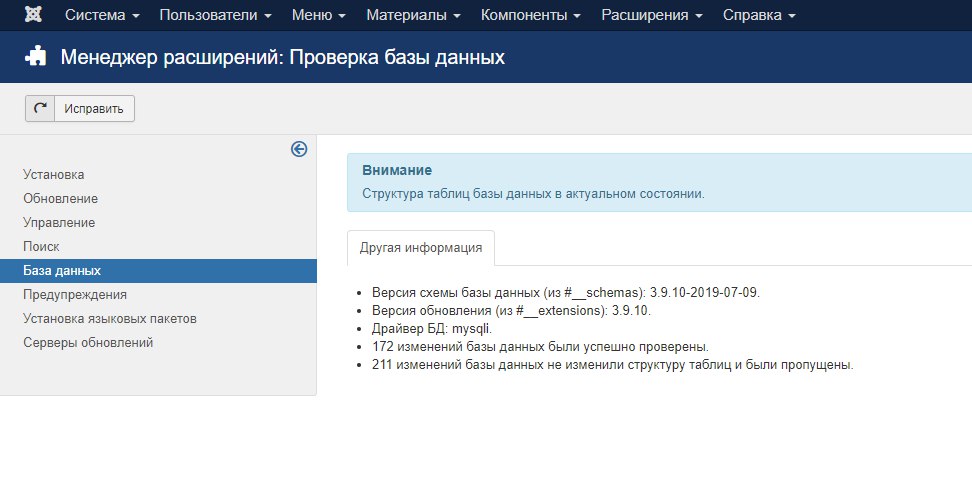This screenshot has height=499, width=972.
Task: Click the 'Драйвер БД: mysqli' line
Action: (431, 329)
